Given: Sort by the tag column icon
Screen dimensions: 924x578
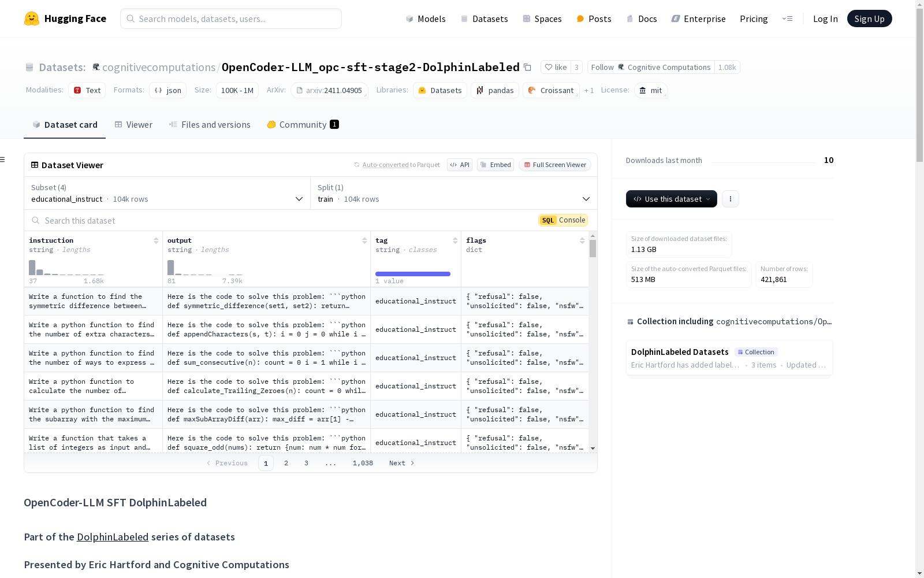Looking at the screenshot, I should [x=455, y=240].
